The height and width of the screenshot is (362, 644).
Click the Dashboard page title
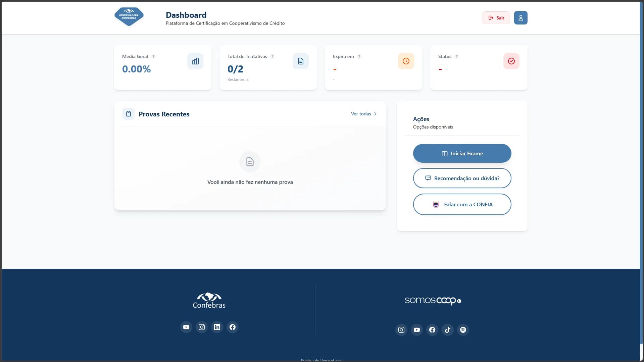186,15
